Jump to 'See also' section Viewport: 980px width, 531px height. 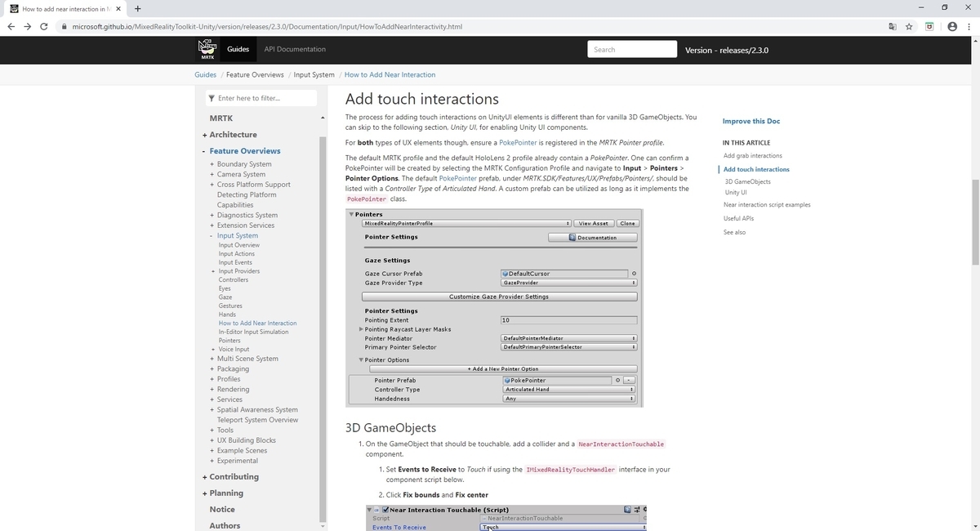734,232
